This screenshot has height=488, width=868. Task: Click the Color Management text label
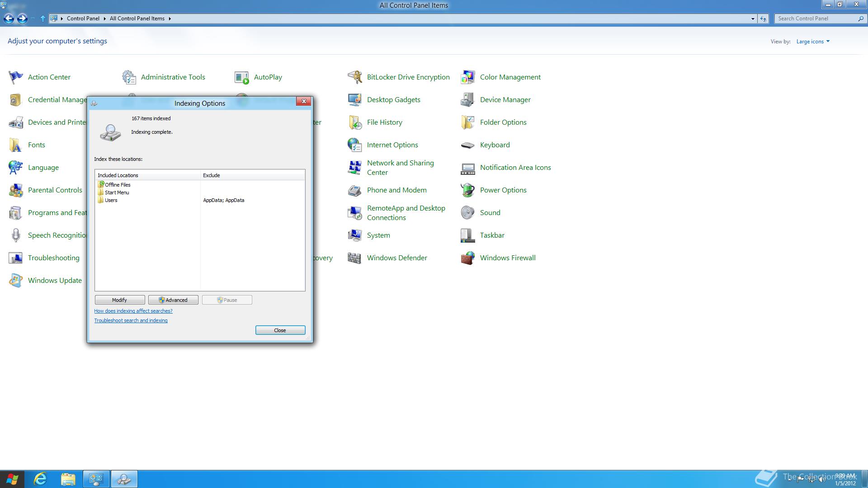(x=510, y=77)
